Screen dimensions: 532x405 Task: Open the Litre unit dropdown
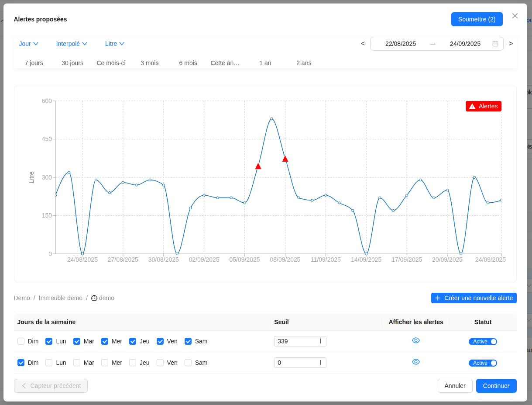coord(115,44)
